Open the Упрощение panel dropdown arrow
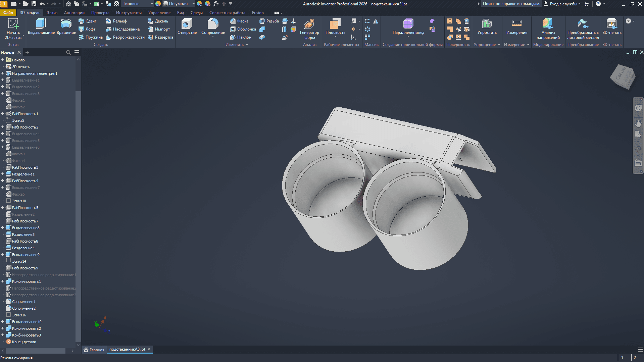This screenshot has height=362, width=644. tap(499, 45)
